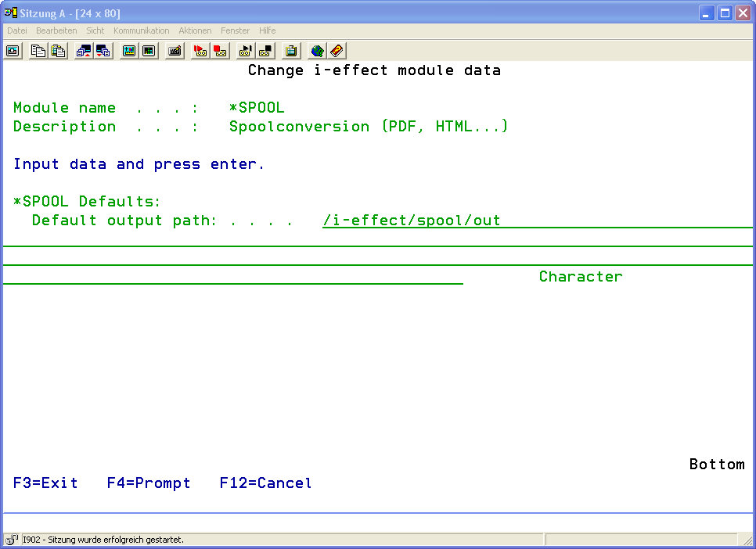756x549 pixels.
Task: Start macro recording with red triangle icon
Action: [200, 51]
